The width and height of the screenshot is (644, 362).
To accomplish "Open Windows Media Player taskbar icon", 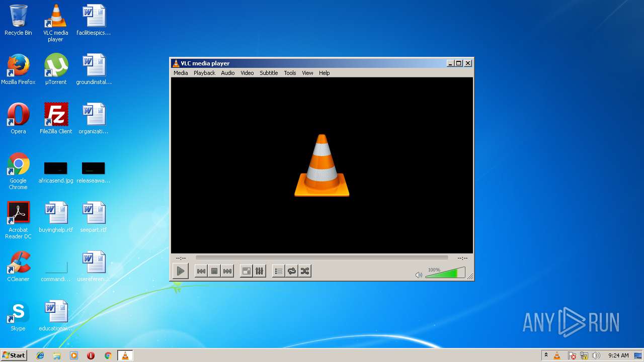I will 74,355.
